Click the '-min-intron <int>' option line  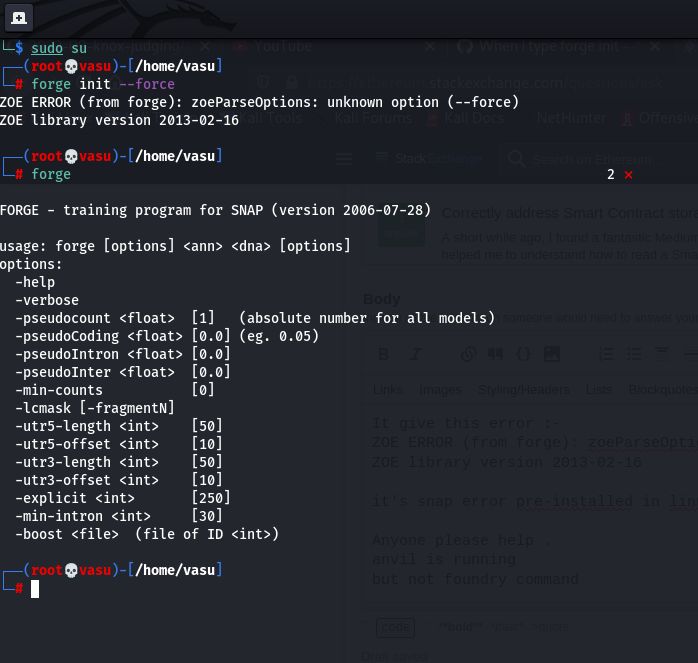click(x=119, y=516)
